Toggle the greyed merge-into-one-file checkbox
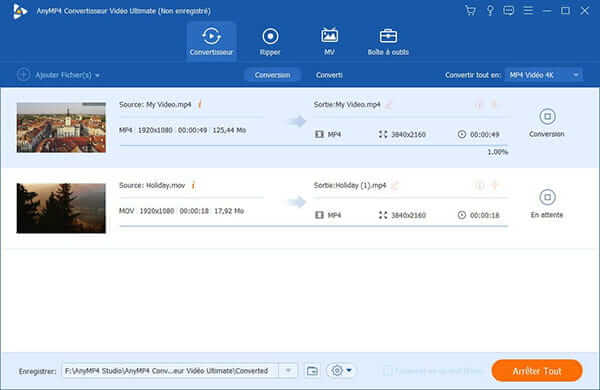This screenshot has height=390, width=600. pos(387,371)
